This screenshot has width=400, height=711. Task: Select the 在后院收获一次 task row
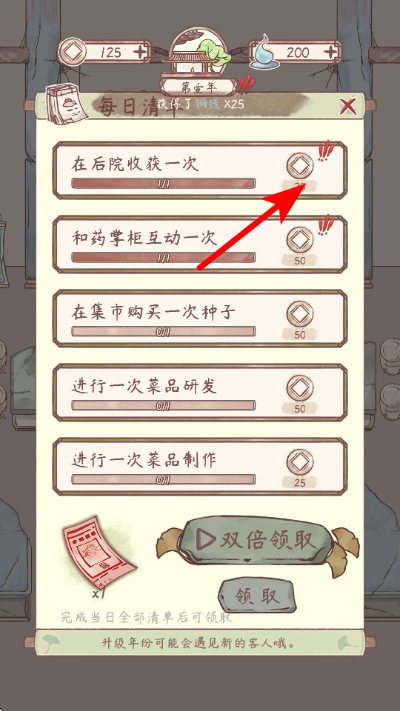pos(200,170)
